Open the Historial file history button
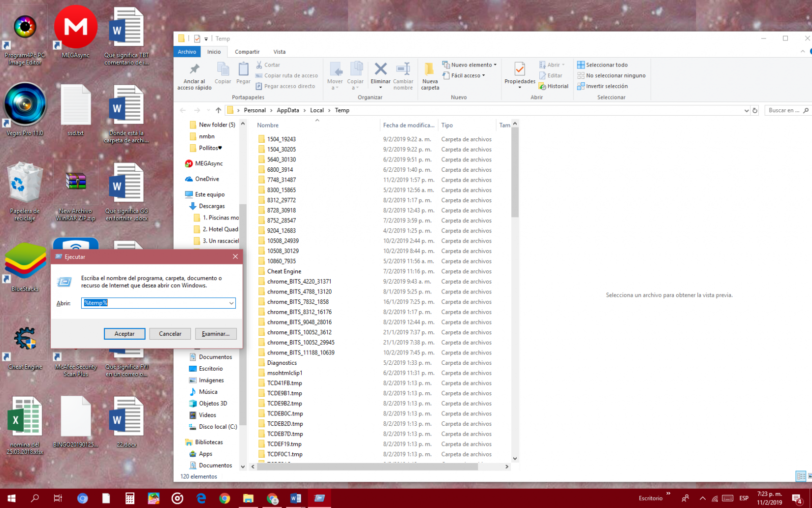This screenshot has width=812, height=508. pyautogui.click(x=554, y=86)
